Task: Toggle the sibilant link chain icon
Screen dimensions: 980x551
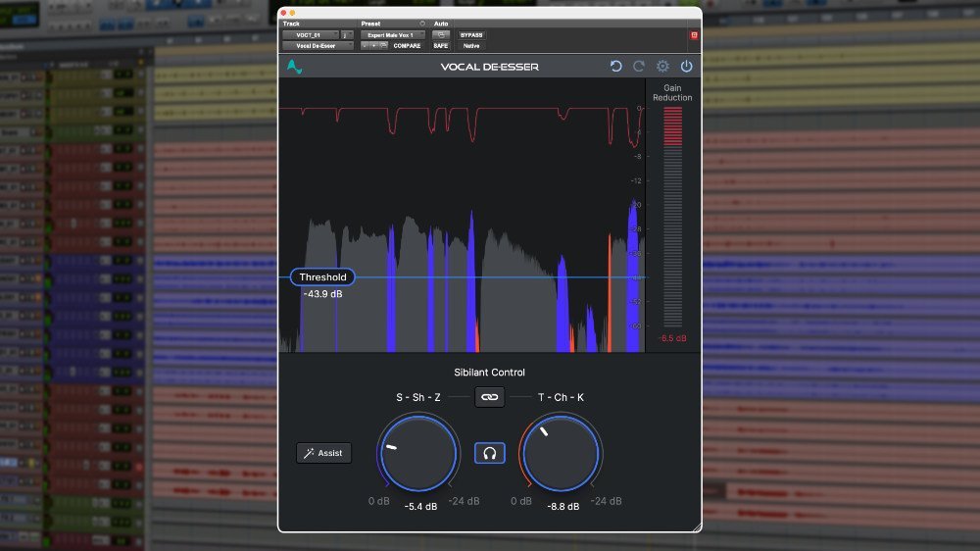Action: pos(489,397)
